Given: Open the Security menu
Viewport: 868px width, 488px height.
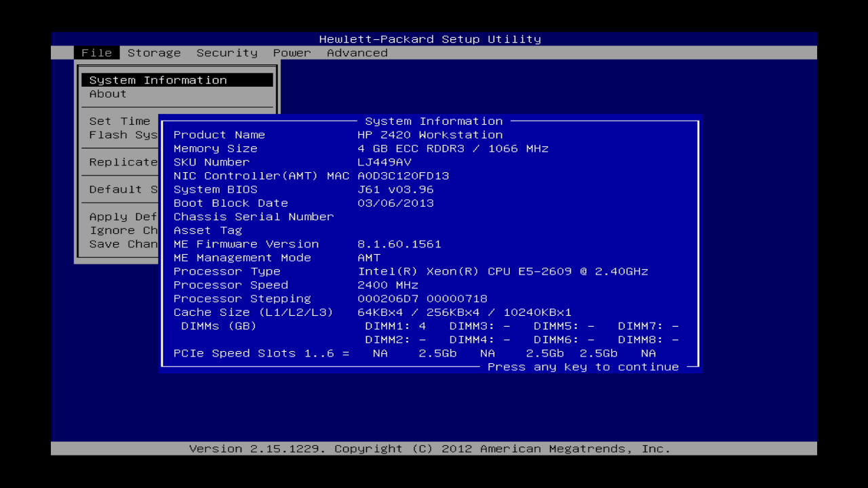Looking at the screenshot, I should pyautogui.click(x=227, y=53).
